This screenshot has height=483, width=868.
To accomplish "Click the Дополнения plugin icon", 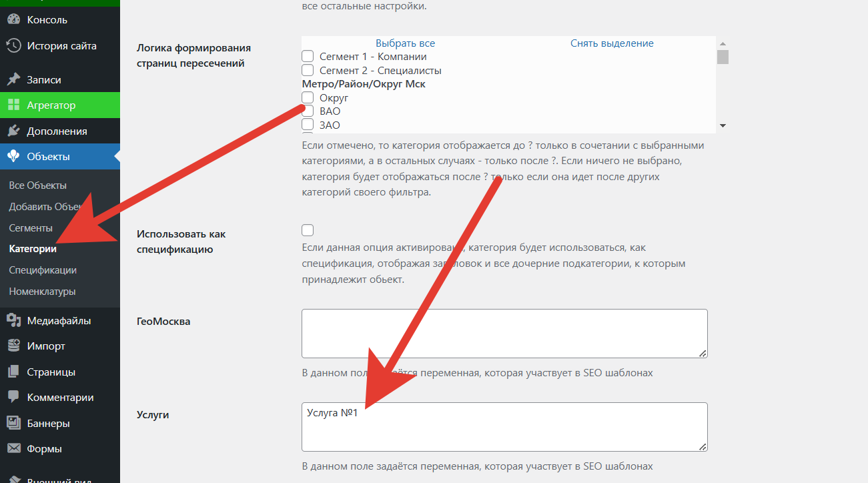I will pos(13,131).
